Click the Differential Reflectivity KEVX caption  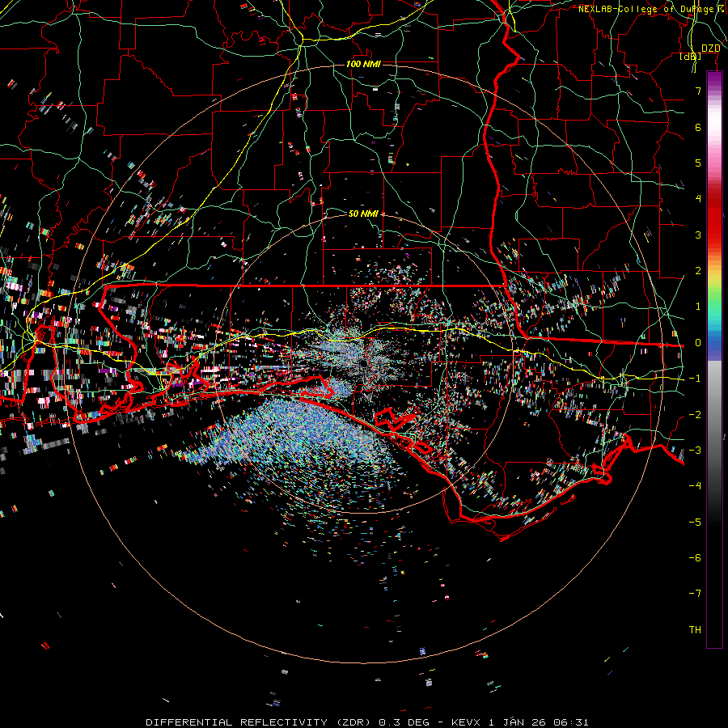click(x=367, y=722)
